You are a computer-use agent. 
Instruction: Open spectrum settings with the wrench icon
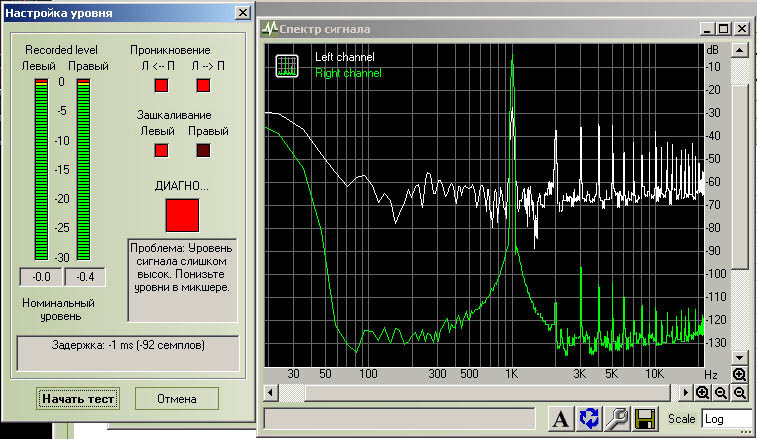pyautogui.click(x=617, y=419)
